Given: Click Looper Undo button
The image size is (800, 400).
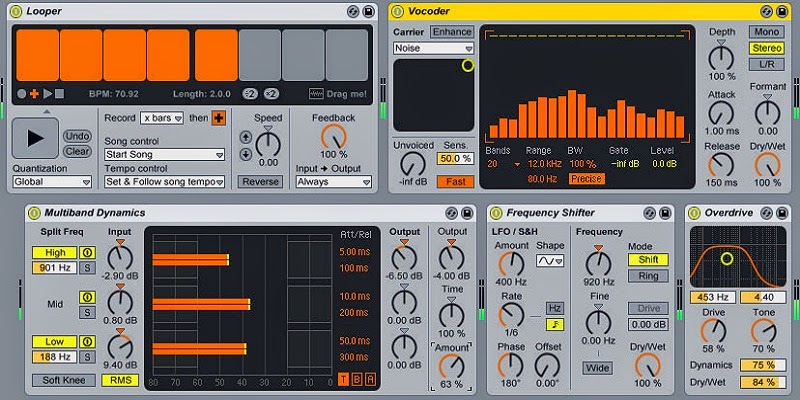Looking at the screenshot, I should click(78, 136).
